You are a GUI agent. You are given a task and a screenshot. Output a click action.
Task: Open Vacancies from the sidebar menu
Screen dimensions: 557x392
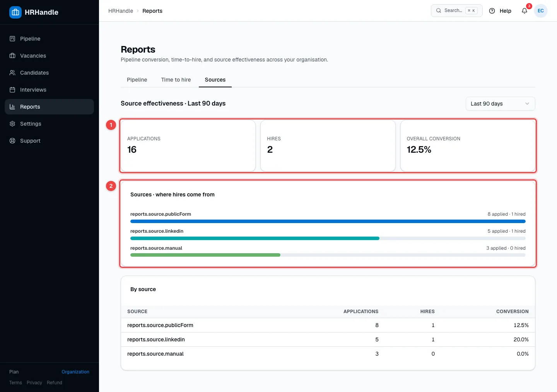[x=49, y=56]
